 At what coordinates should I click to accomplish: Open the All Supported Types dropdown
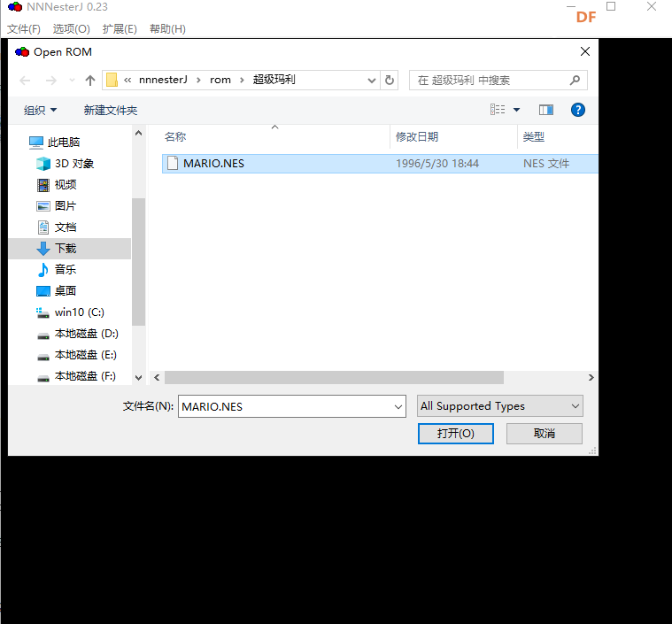(x=499, y=406)
